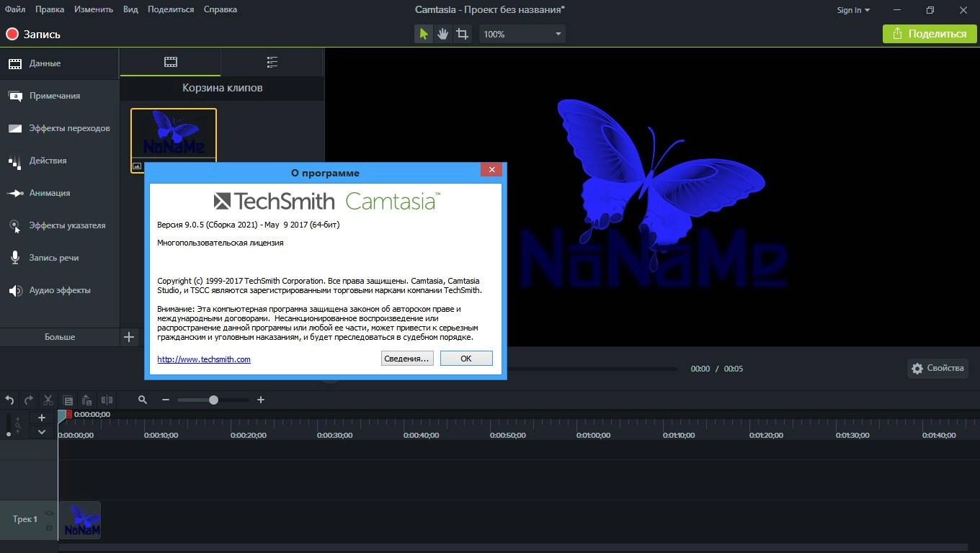980x553 pixels.
Task: Click the red playhead marker
Action: (69, 414)
